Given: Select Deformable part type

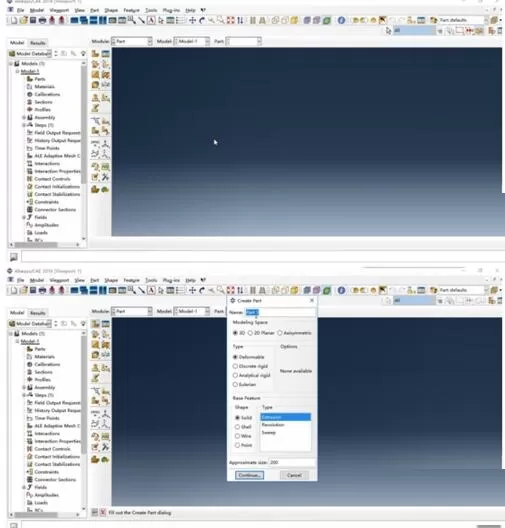Looking at the screenshot, I should coord(235,357).
